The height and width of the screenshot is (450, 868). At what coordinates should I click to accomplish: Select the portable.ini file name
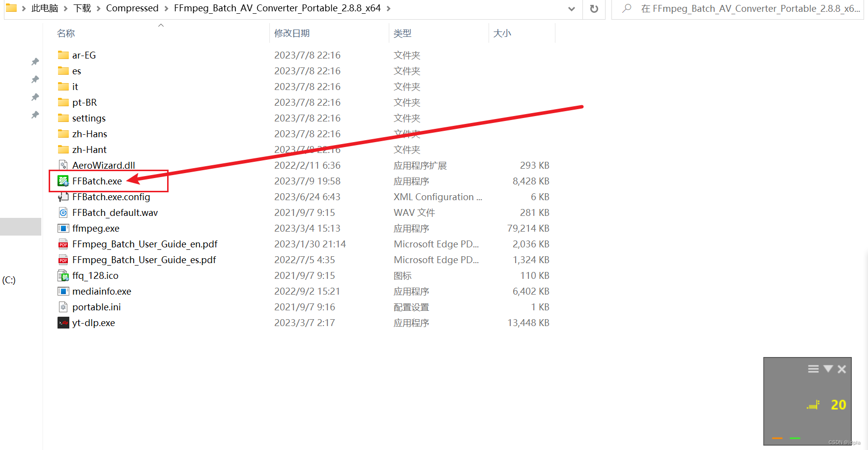coord(96,307)
